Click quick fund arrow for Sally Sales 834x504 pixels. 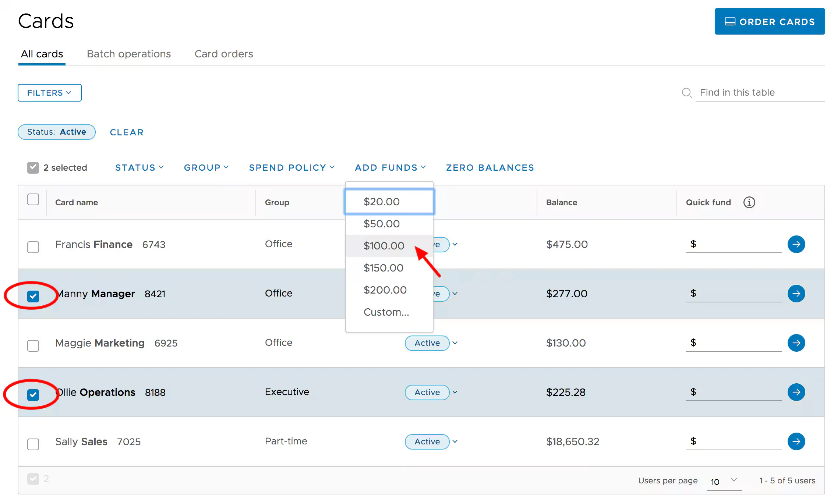(796, 441)
